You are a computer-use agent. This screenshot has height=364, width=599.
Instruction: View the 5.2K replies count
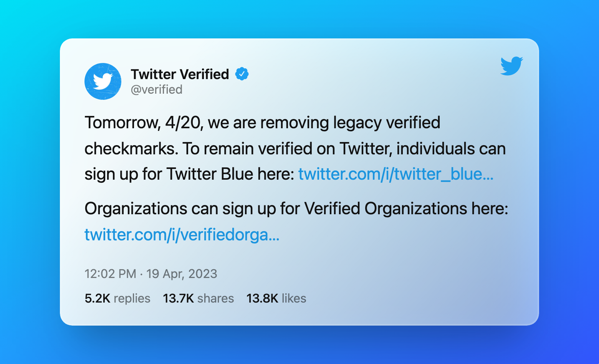coord(117,298)
